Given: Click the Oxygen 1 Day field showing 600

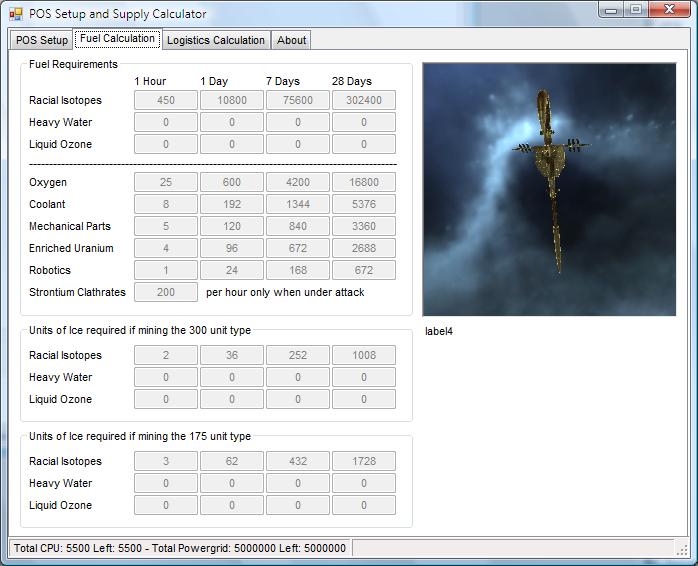Looking at the screenshot, I should [231, 182].
